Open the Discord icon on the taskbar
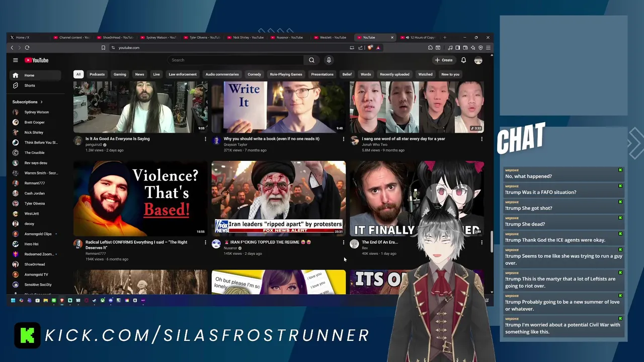Image resolution: width=644 pixels, height=362 pixels. pos(111,301)
